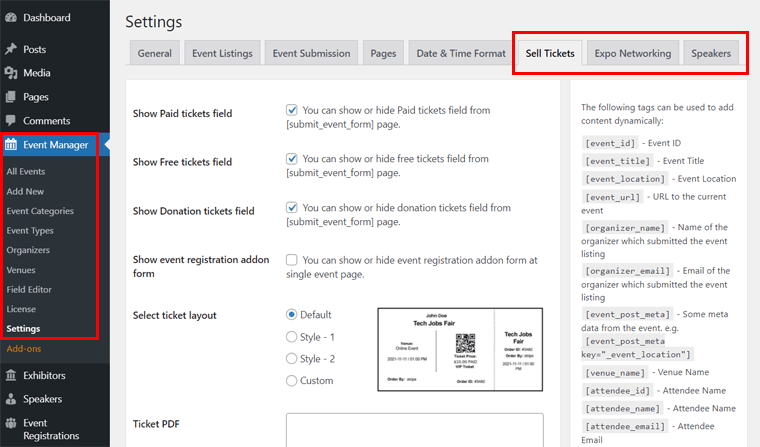The image size is (760, 447).
Task: Click the Posts pin icon
Action: click(11, 49)
